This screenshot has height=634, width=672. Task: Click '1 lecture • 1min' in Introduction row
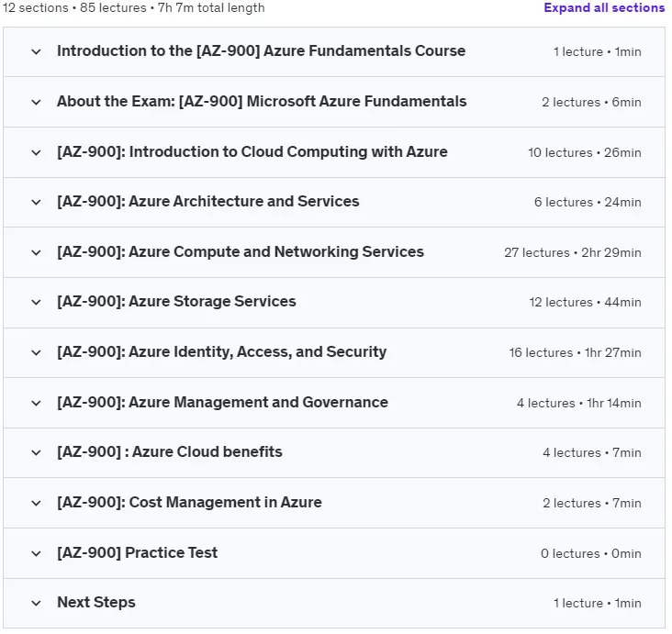598,51
